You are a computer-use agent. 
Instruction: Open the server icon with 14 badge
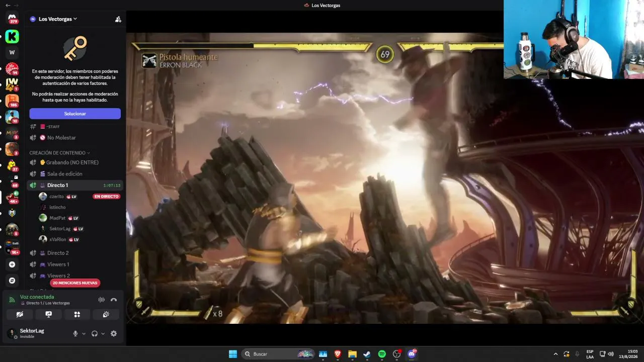tap(12, 68)
